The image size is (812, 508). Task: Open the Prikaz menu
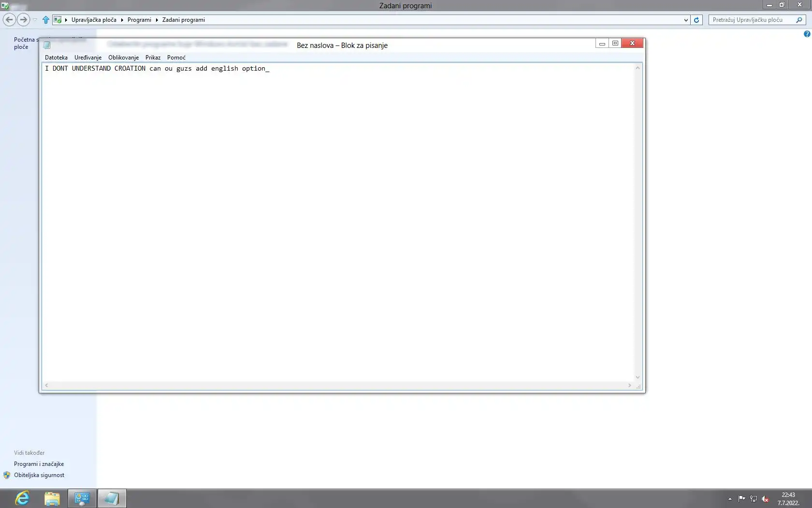(x=153, y=58)
